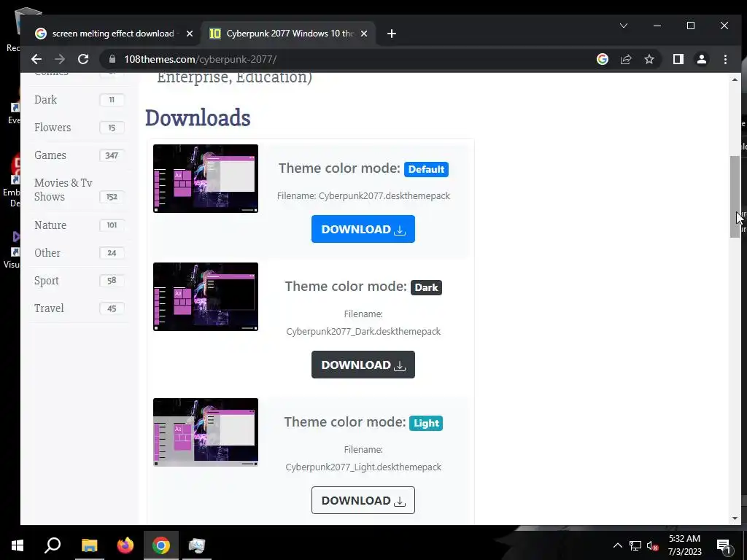Open the network status tray icon
The width and height of the screenshot is (747, 560).
click(x=635, y=545)
